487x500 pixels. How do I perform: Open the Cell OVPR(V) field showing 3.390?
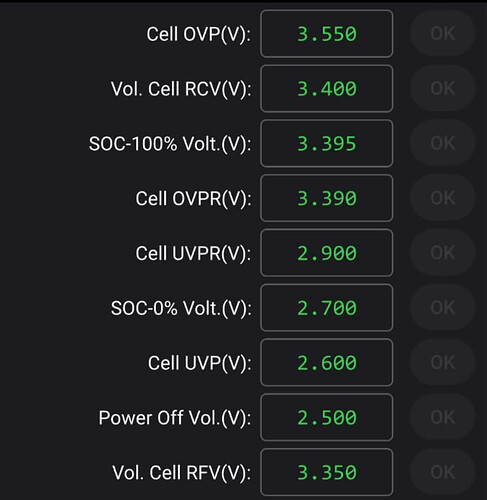326,198
